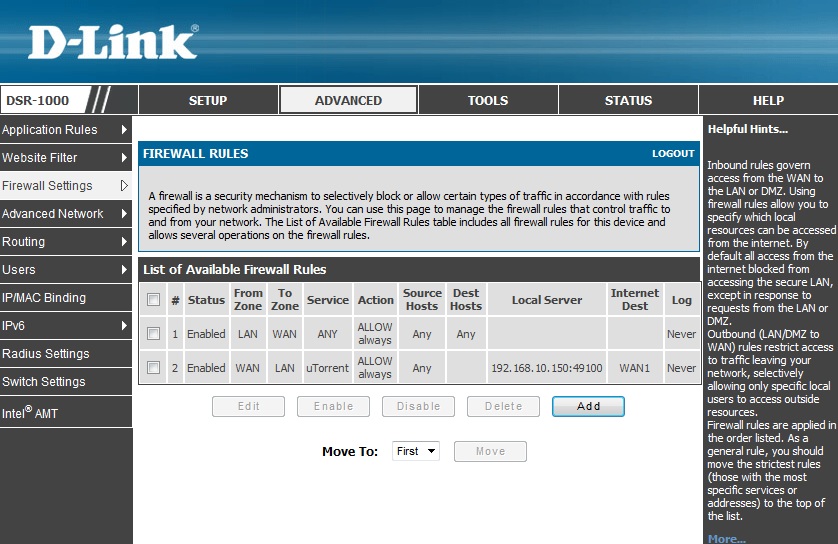Click the To Zone column header
The image size is (838, 544).
coord(285,299)
